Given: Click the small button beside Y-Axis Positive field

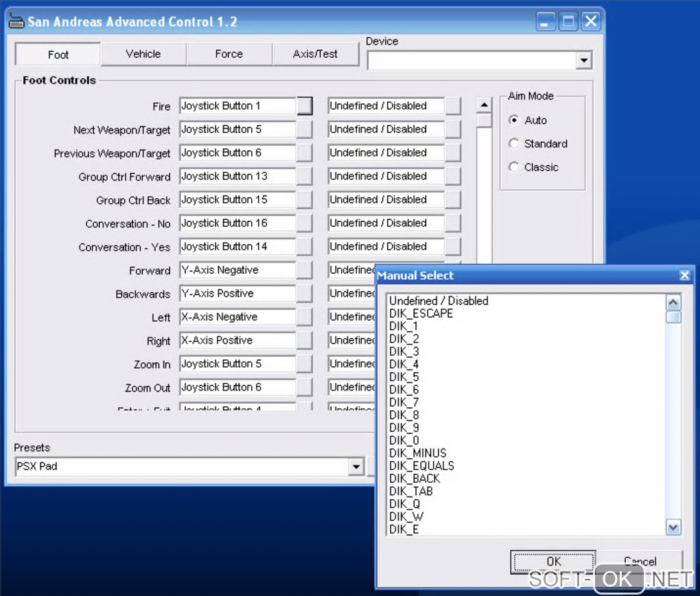Looking at the screenshot, I should (305, 294).
